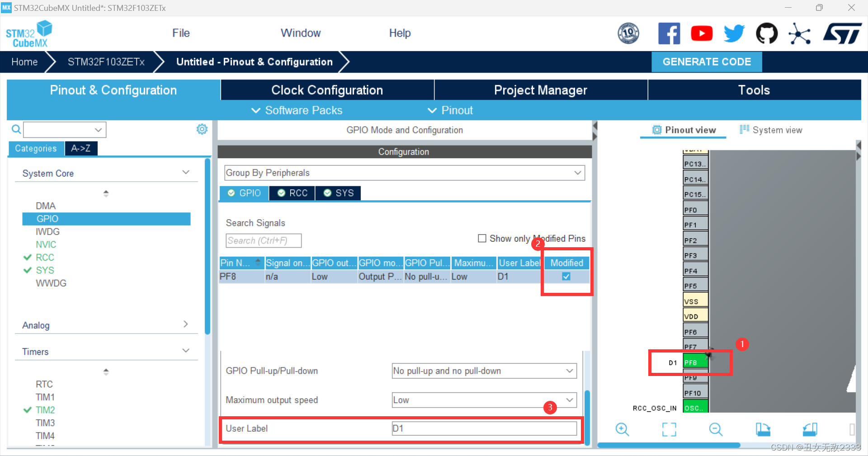Expand the Analog category
Image resolution: width=868 pixels, height=456 pixels.
coord(185,324)
